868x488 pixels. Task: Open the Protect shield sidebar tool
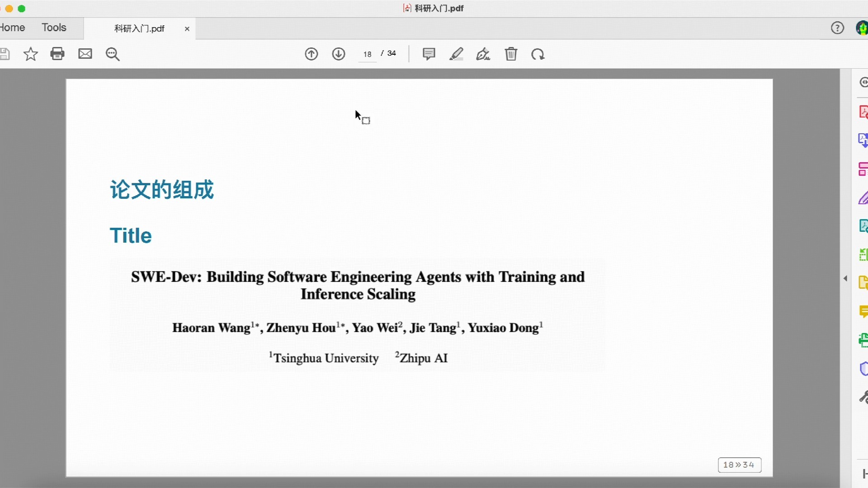click(x=863, y=369)
